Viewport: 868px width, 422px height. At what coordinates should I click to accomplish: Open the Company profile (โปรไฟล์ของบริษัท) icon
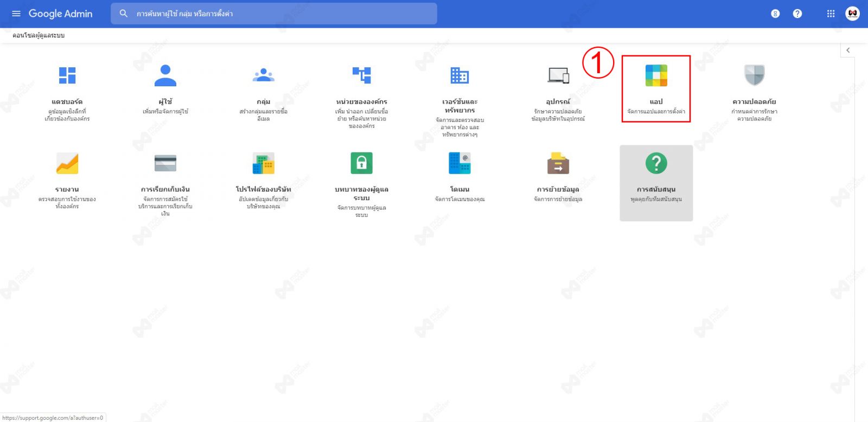264,163
